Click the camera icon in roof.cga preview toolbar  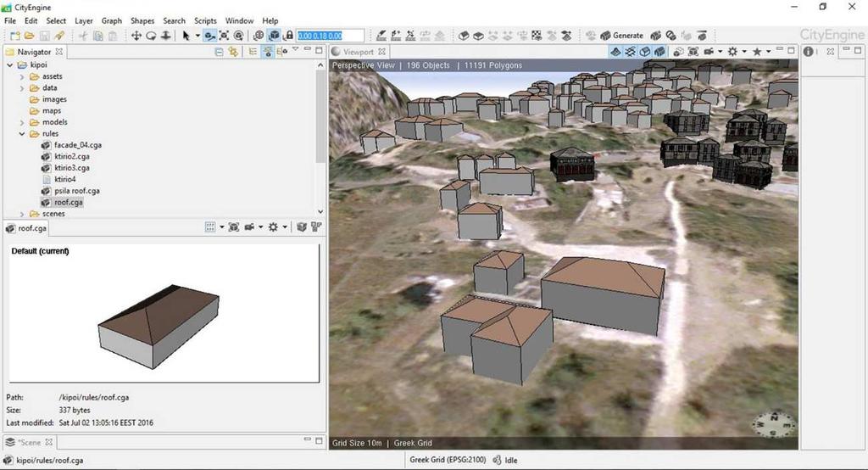point(250,227)
